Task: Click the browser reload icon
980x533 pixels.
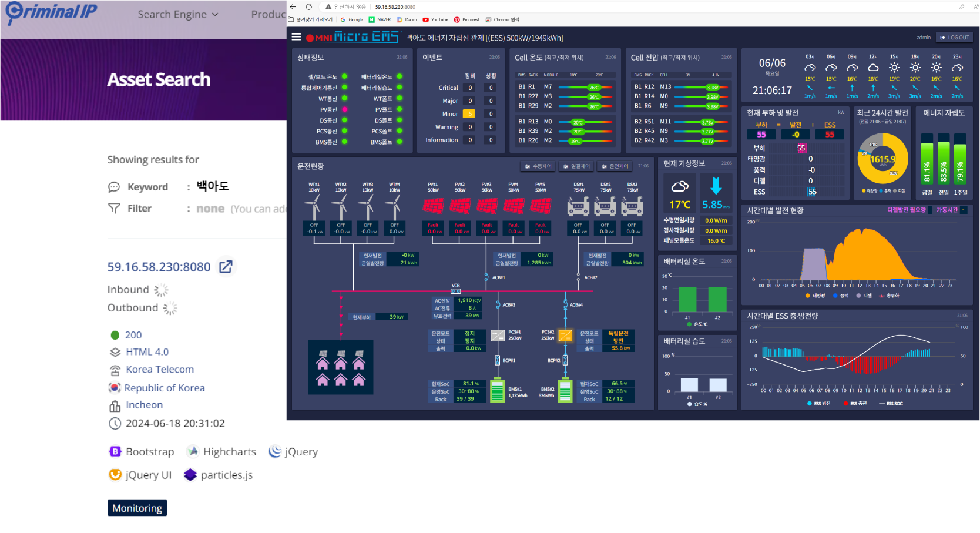Action: point(308,7)
